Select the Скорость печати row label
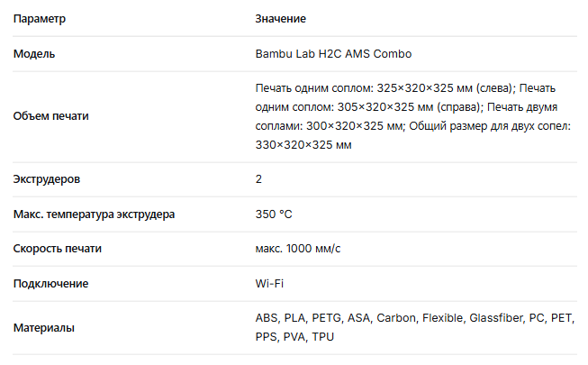The width and height of the screenshot is (588, 365). 58,249
